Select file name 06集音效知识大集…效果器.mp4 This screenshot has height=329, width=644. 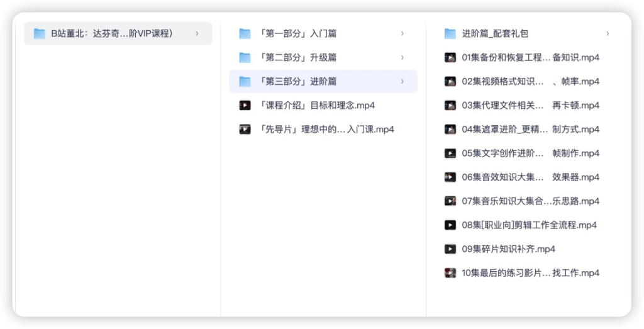tap(531, 177)
